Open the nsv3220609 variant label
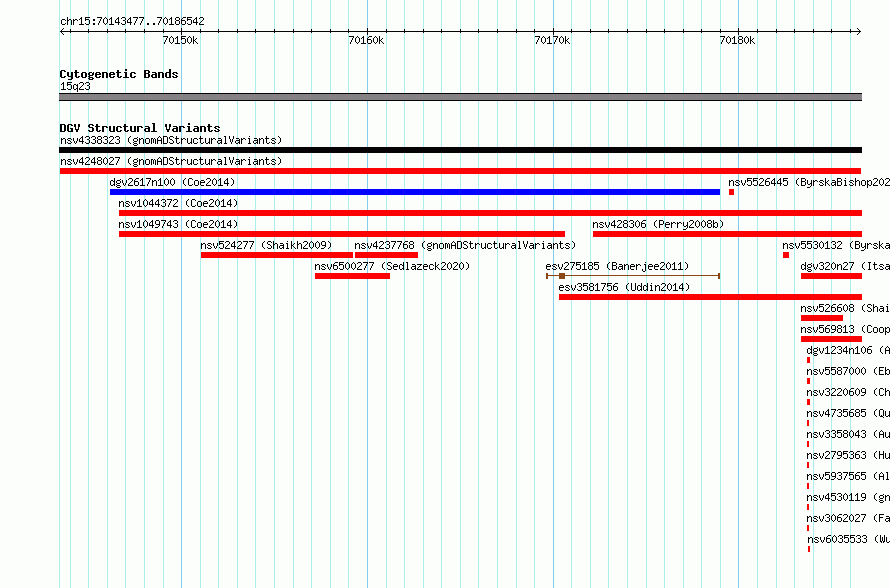Viewport: 890px width, 588px height. coord(848,392)
